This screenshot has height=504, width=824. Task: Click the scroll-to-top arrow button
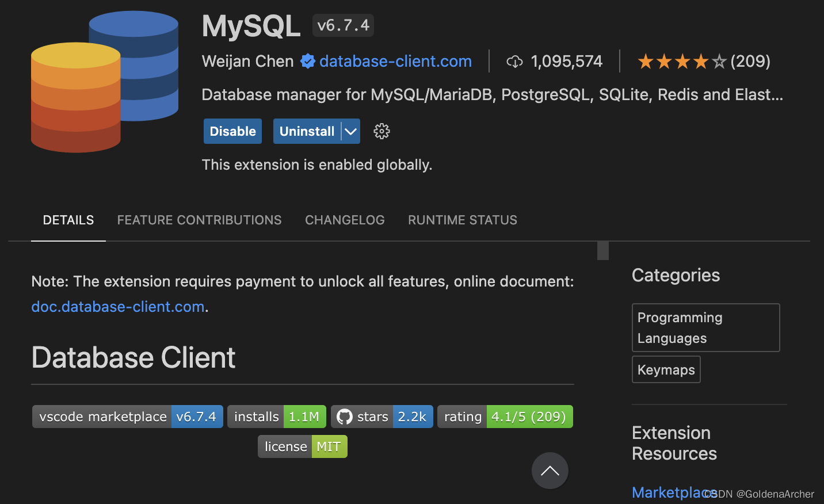coord(550,471)
